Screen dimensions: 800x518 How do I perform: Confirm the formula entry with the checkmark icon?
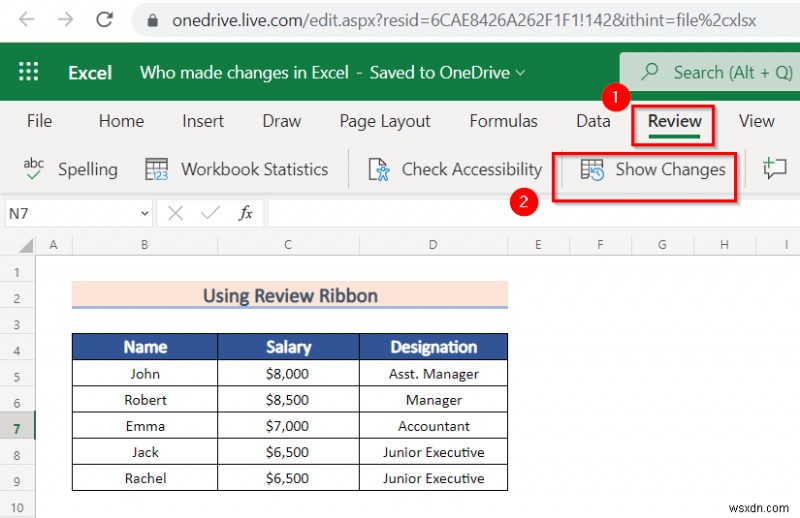(x=210, y=213)
